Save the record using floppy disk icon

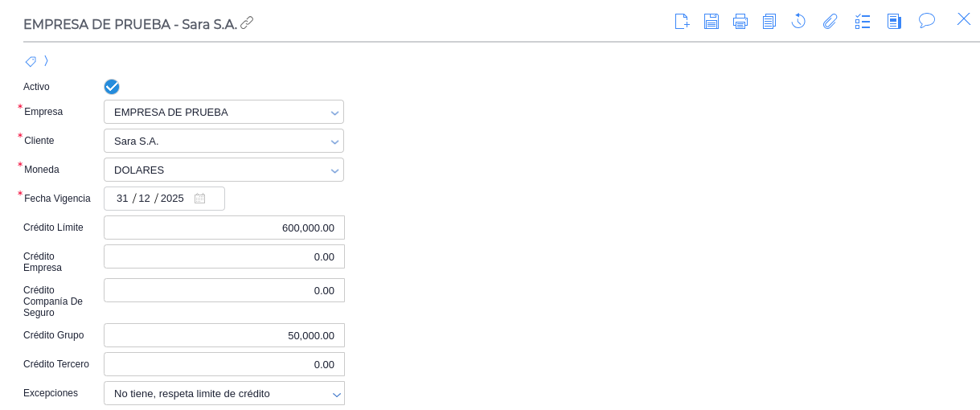tap(711, 22)
